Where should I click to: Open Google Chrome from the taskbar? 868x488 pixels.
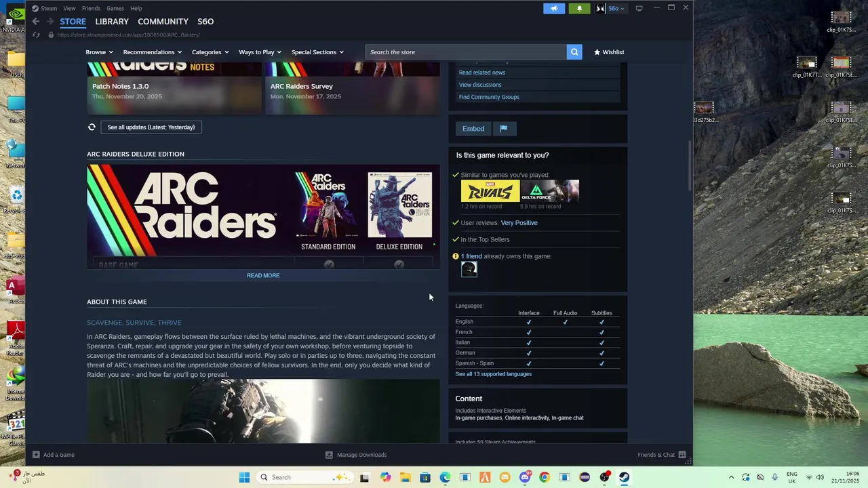(544, 477)
